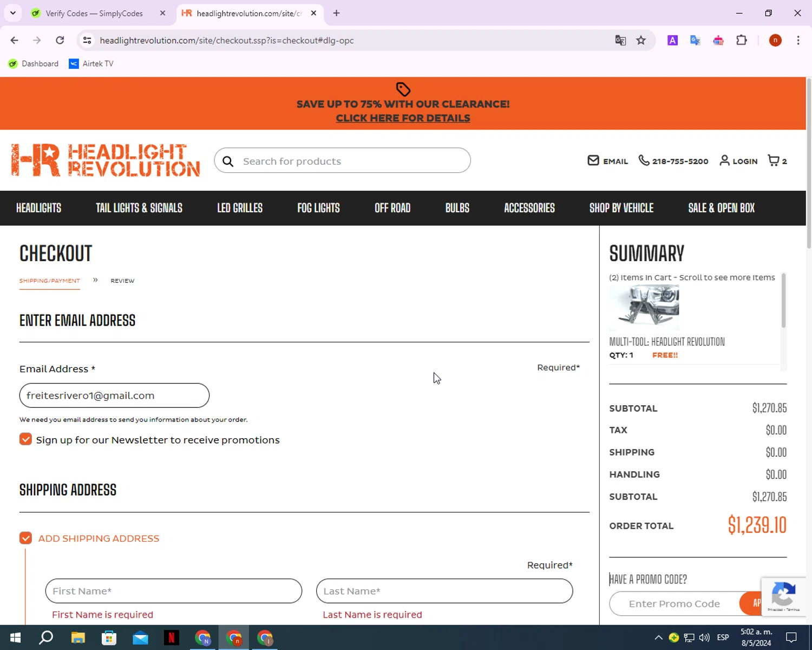This screenshot has height=650, width=812.
Task: Open a new browser tab
Action: point(337,13)
